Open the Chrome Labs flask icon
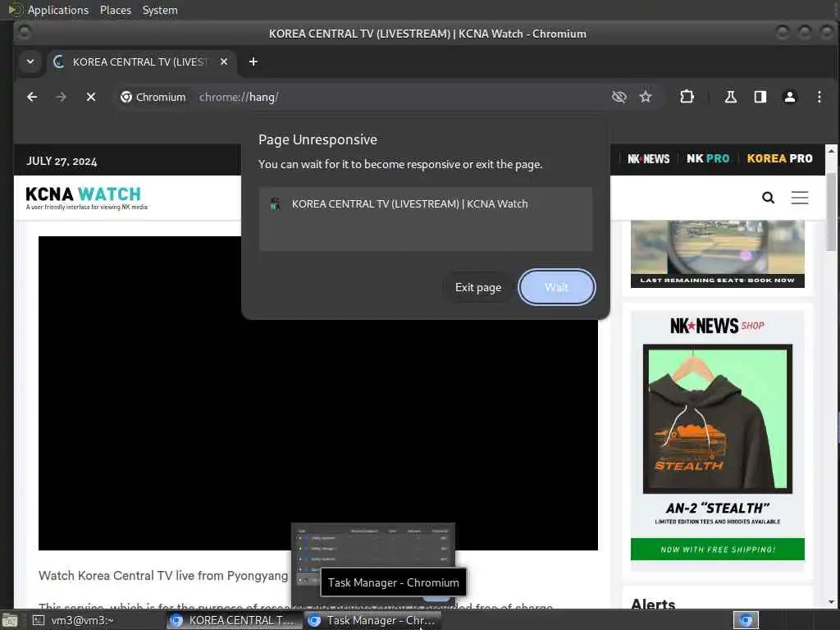Viewport: 840px width, 630px height. tap(730, 97)
